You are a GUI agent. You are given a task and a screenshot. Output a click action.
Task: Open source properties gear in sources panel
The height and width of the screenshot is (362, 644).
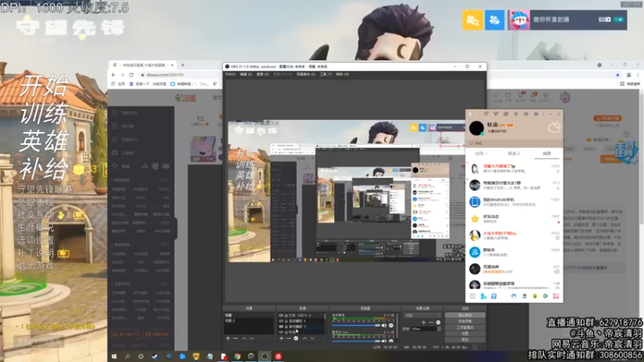pyautogui.click(x=295, y=338)
